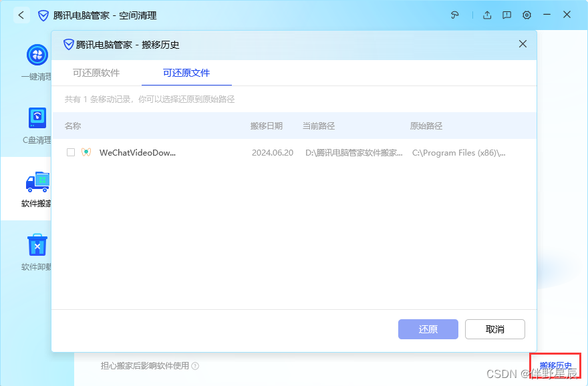Open the feedback headset icon in title bar

click(x=454, y=15)
